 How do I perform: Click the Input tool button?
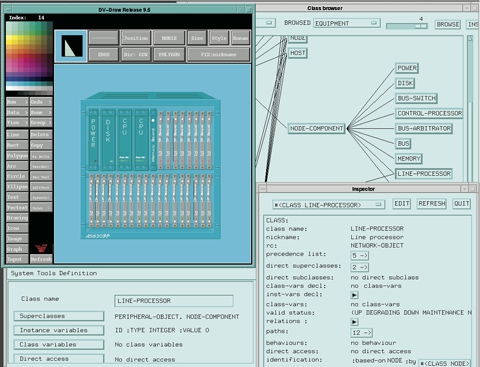(x=17, y=259)
